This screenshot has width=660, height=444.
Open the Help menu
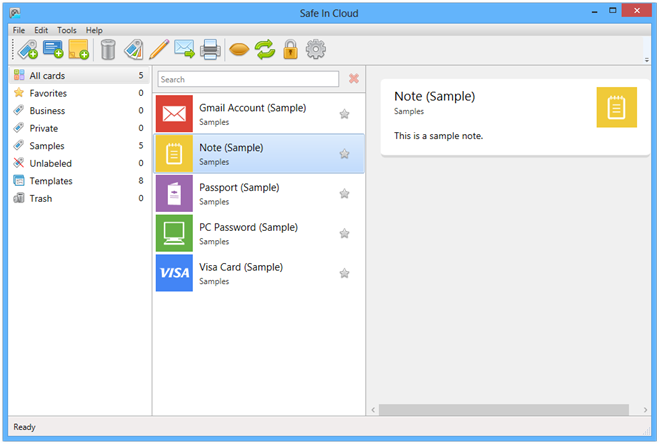pos(94,30)
